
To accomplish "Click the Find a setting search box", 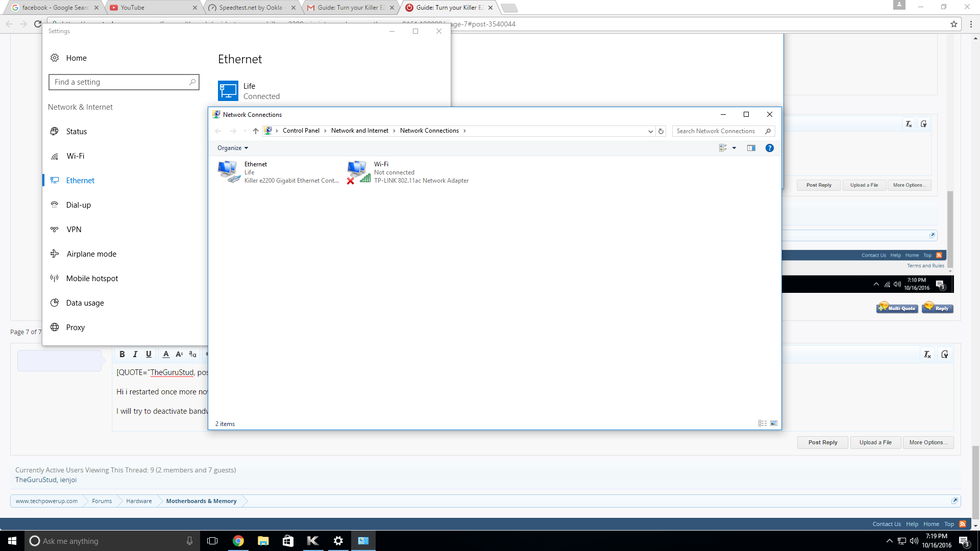I will pos(124,82).
